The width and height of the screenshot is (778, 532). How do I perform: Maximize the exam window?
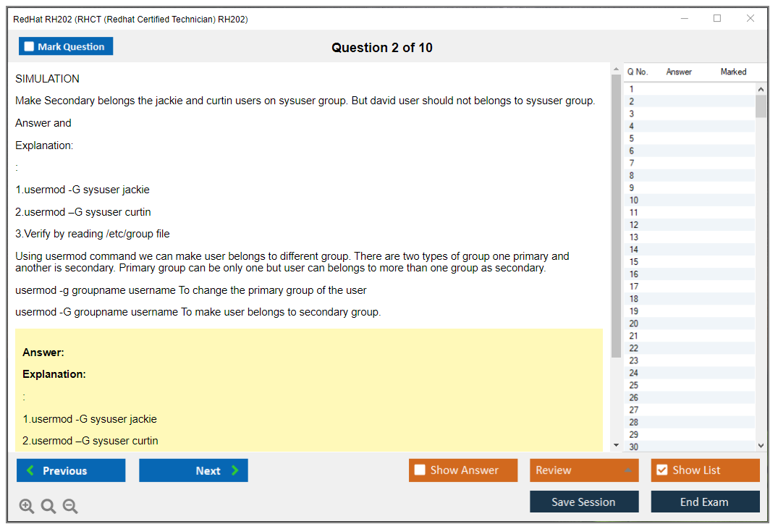pyautogui.click(x=717, y=19)
